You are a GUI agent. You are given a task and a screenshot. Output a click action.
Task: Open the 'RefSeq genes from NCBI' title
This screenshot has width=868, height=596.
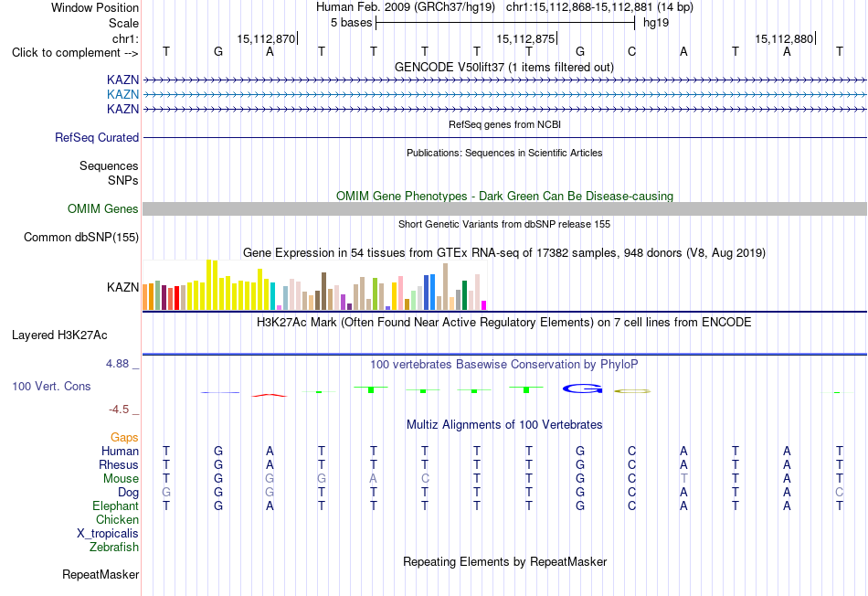(505, 124)
